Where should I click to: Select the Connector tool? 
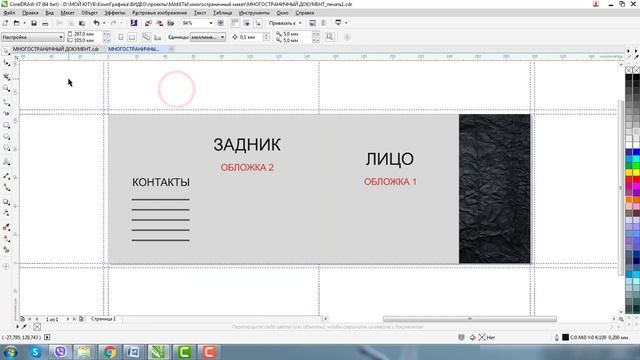(6, 187)
